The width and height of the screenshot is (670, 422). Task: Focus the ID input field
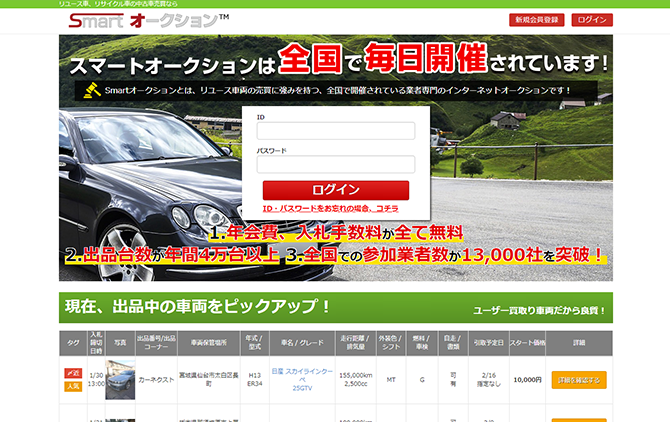click(x=335, y=131)
